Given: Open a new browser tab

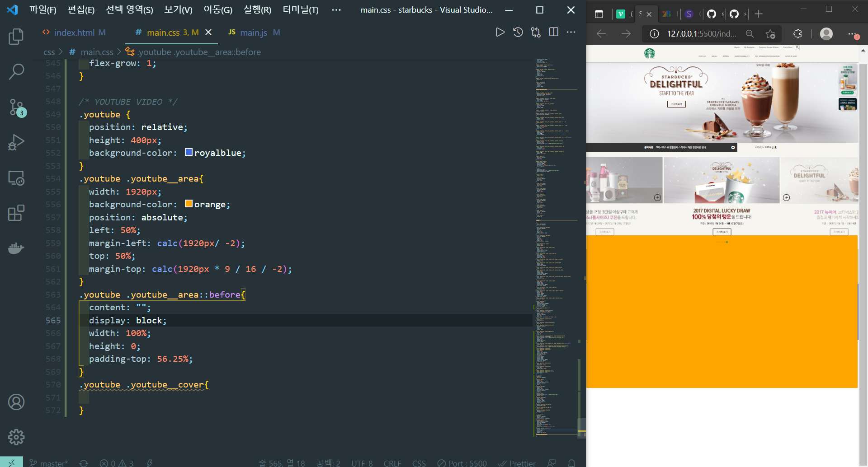Looking at the screenshot, I should click(759, 14).
